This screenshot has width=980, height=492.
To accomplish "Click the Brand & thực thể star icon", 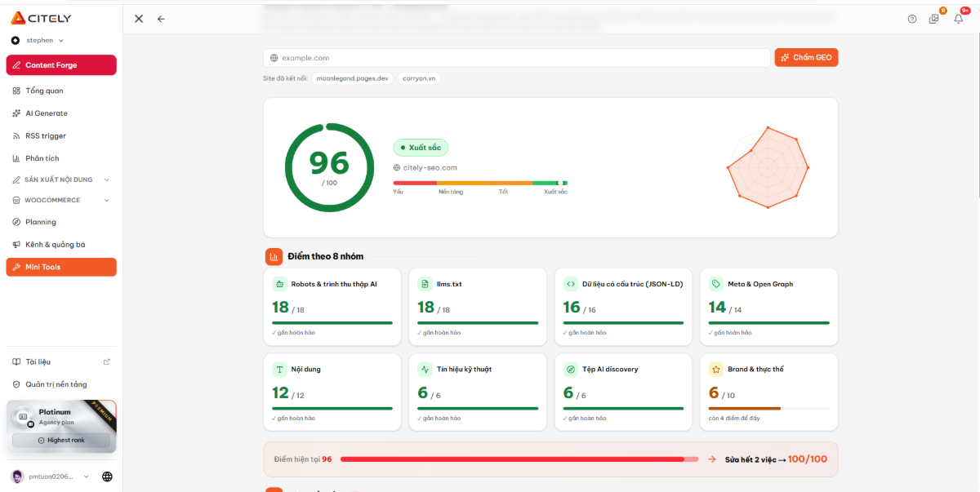I will point(715,369).
